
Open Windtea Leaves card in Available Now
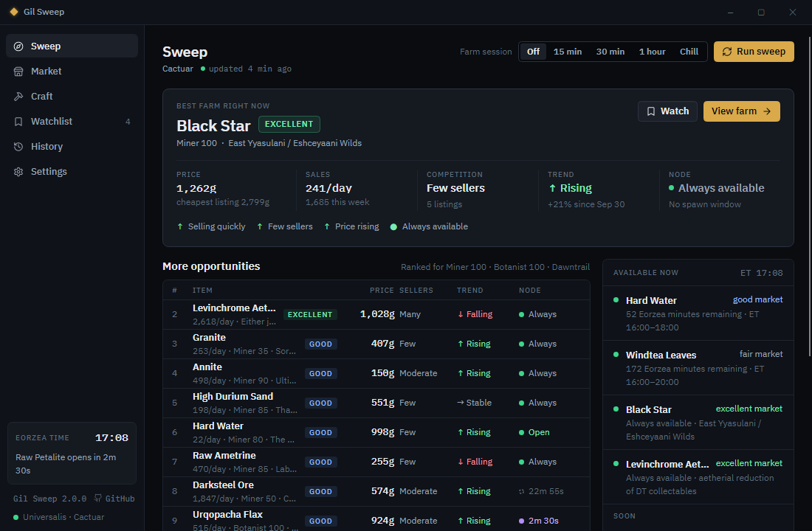pyautogui.click(x=698, y=368)
